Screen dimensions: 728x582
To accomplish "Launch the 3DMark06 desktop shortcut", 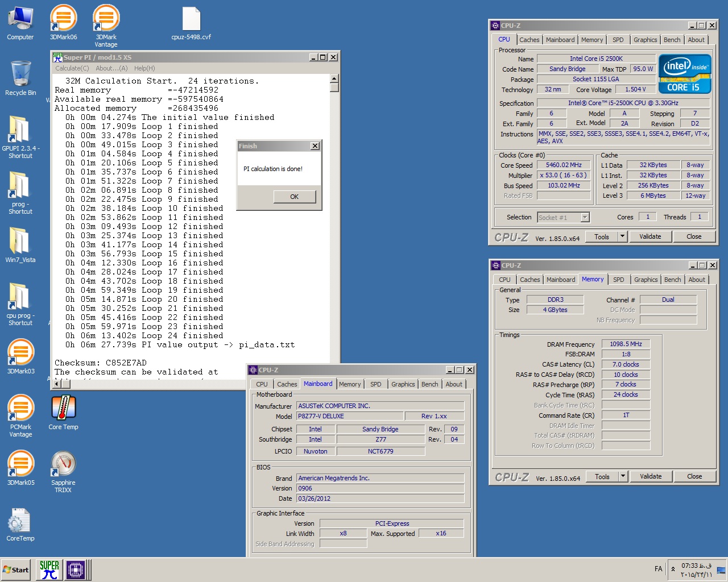I will tap(63, 23).
